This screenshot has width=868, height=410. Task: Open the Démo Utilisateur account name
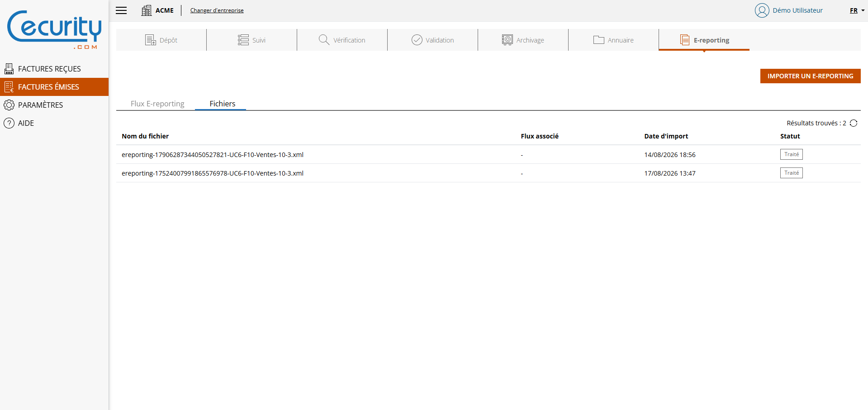[x=797, y=10]
